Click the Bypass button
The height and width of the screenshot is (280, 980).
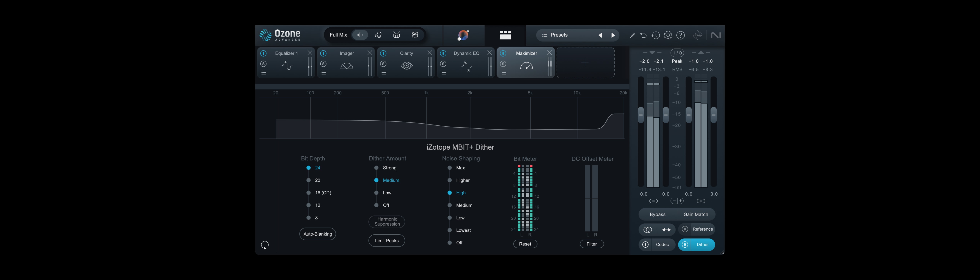[657, 215]
